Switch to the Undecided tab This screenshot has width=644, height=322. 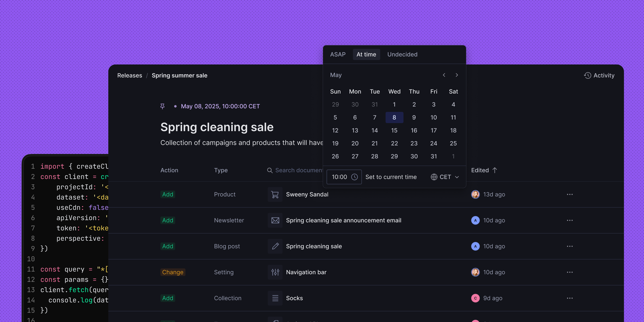click(x=402, y=54)
